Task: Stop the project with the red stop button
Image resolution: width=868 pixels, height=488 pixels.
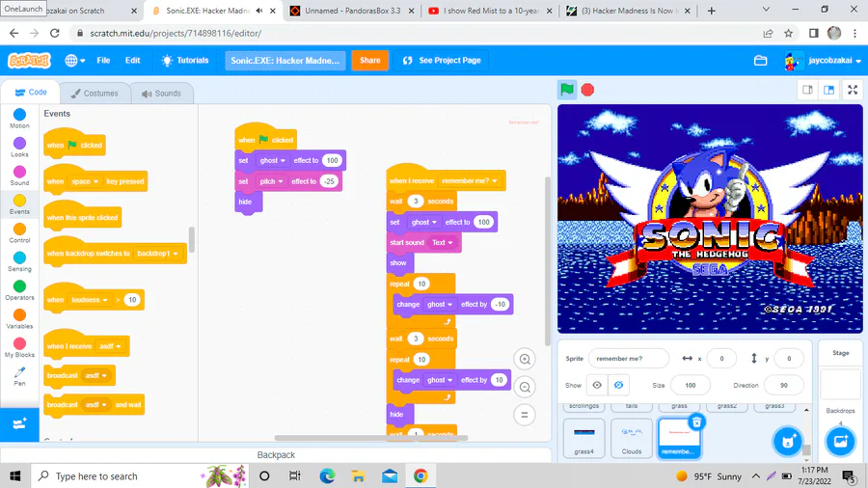Action: tap(587, 90)
